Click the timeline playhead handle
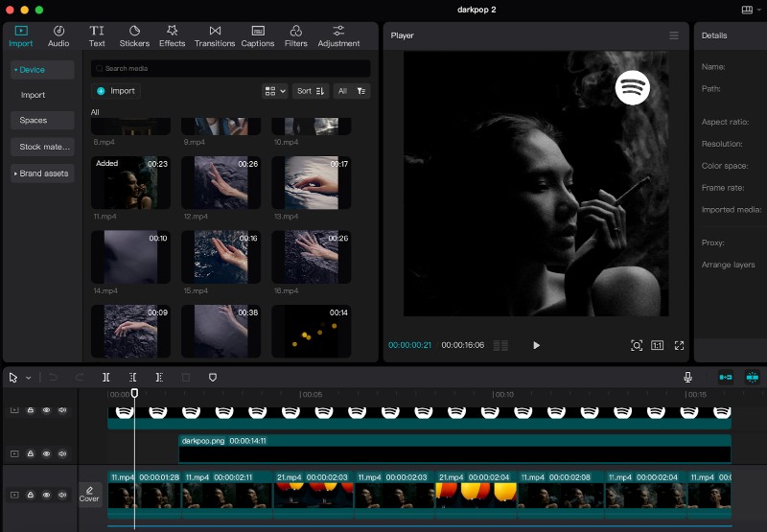Viewport: 767px width, 532px height. [x=134, y=393]
